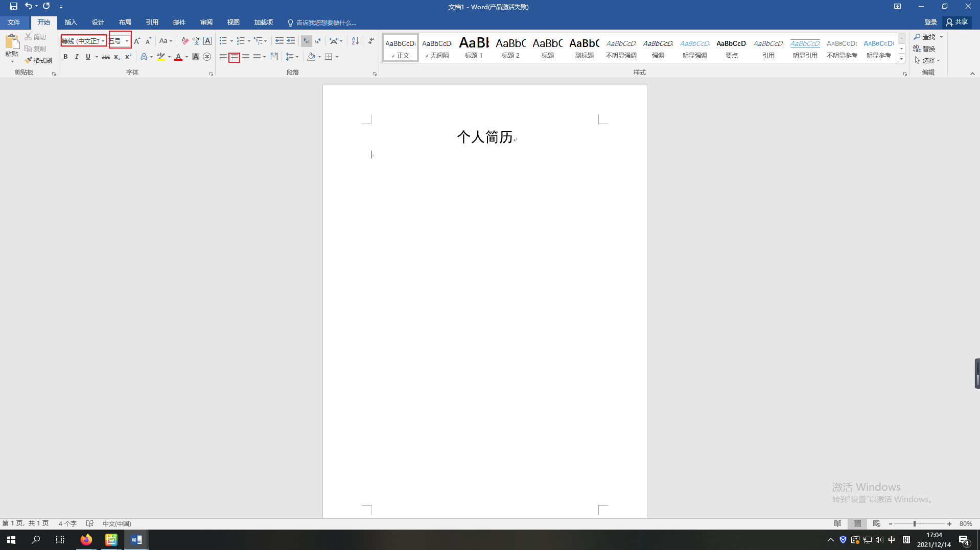Decrease indent of the paragraph
The width and height of the screenshot is (980, 550).
click(279, 41)
